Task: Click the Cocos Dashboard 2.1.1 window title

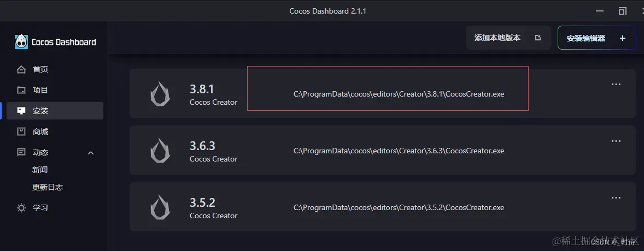Action: (328, 11)
